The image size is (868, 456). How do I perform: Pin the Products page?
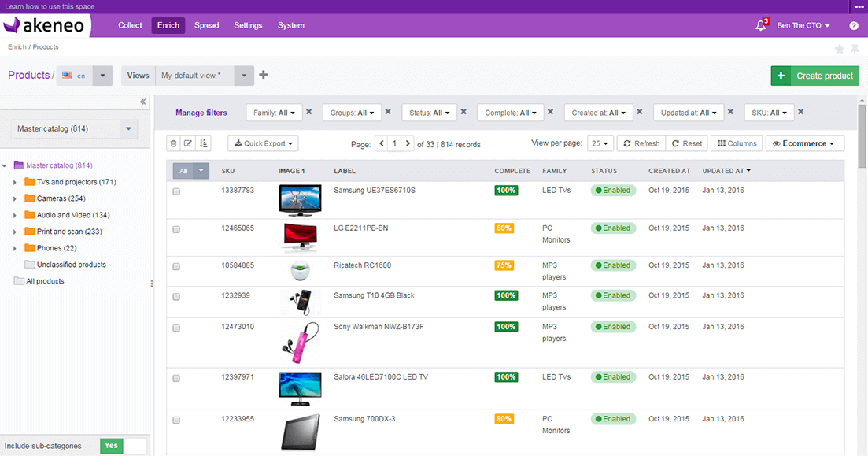coord(855,48)
